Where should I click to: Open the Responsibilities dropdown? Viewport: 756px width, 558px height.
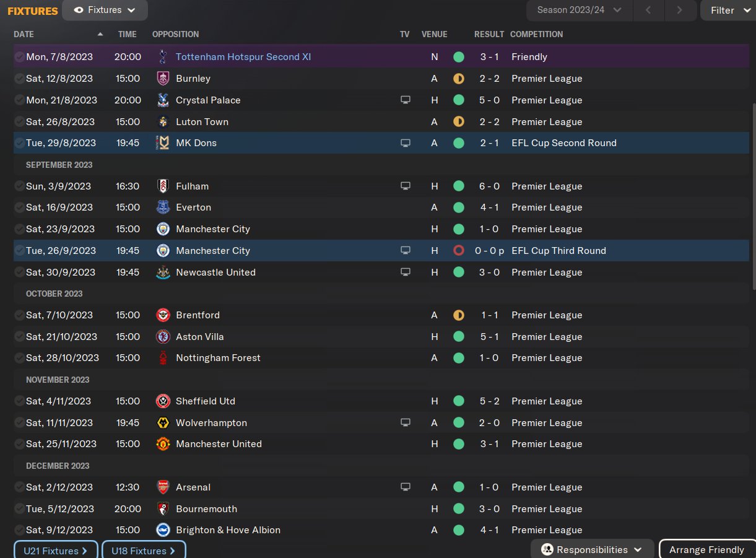[592, 550]
